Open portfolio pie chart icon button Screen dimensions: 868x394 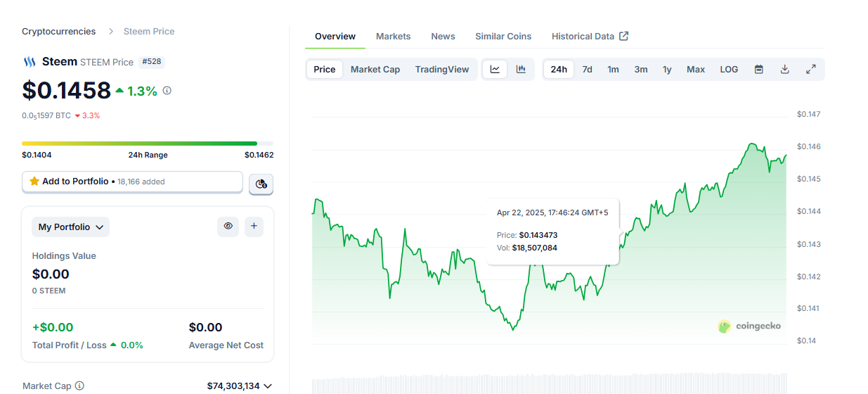(x=261, y=184)
